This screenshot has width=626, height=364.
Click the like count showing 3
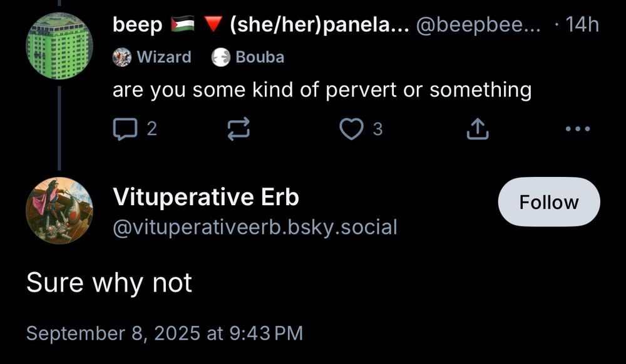click(x=377, y=129)
